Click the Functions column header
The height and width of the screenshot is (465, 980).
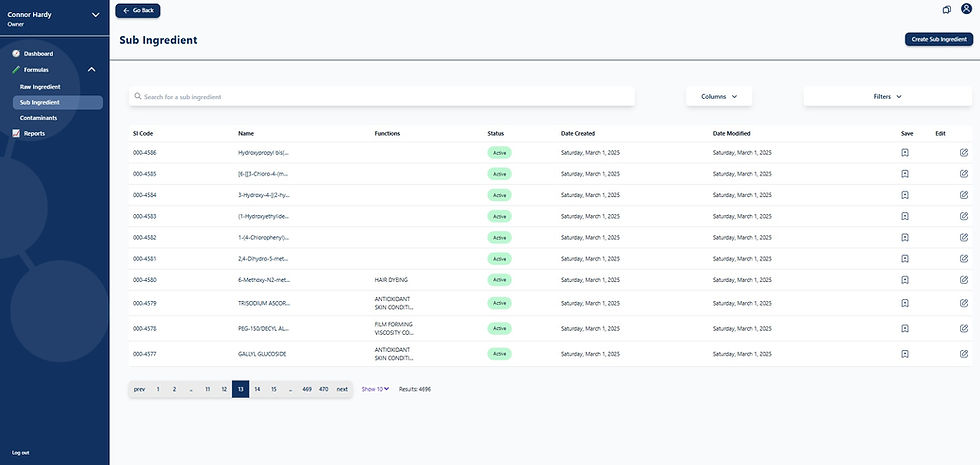coord(387,134)
